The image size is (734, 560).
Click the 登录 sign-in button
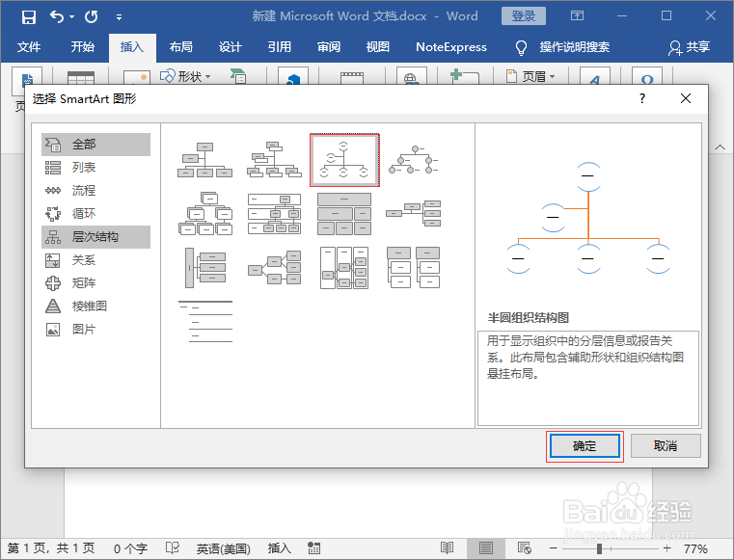(524, 16)
